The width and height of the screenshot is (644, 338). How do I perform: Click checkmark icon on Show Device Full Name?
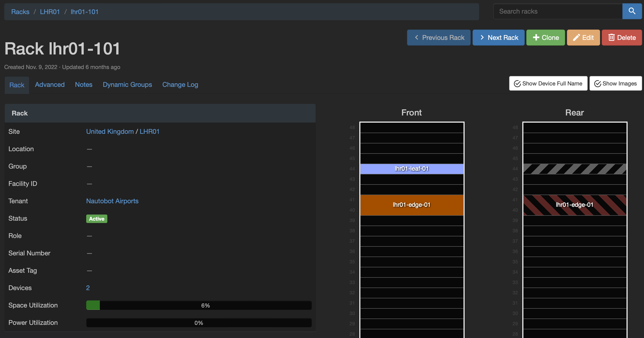point(517,84)
